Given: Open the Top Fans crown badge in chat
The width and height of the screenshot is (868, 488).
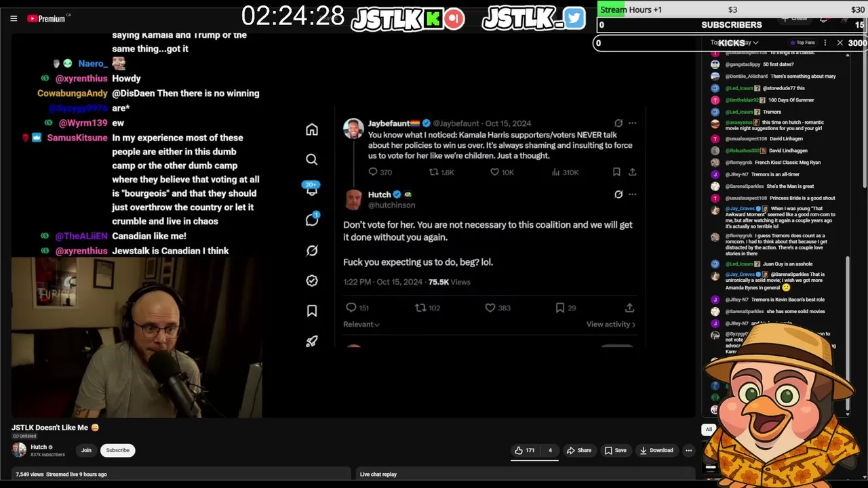Looking at the screenshot, I should pyautogui.click(x=802, y=43).
